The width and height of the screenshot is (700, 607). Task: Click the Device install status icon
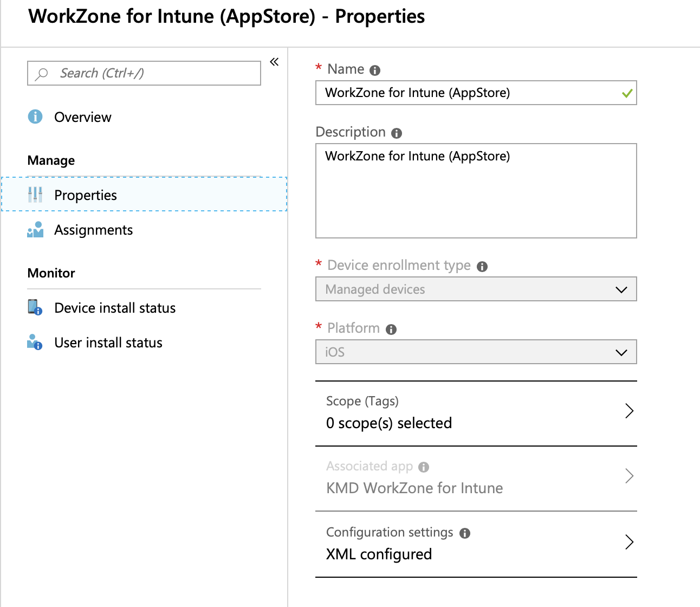[35, 307]
